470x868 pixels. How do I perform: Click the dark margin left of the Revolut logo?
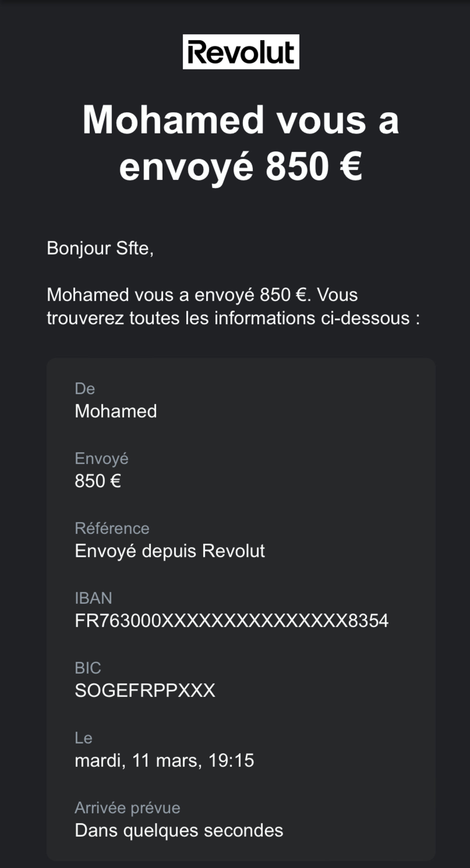[91, 52]
